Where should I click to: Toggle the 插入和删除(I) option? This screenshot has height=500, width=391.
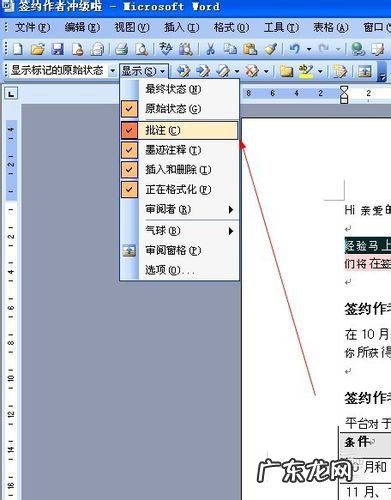pyautogui.click(x=180, y=170)
